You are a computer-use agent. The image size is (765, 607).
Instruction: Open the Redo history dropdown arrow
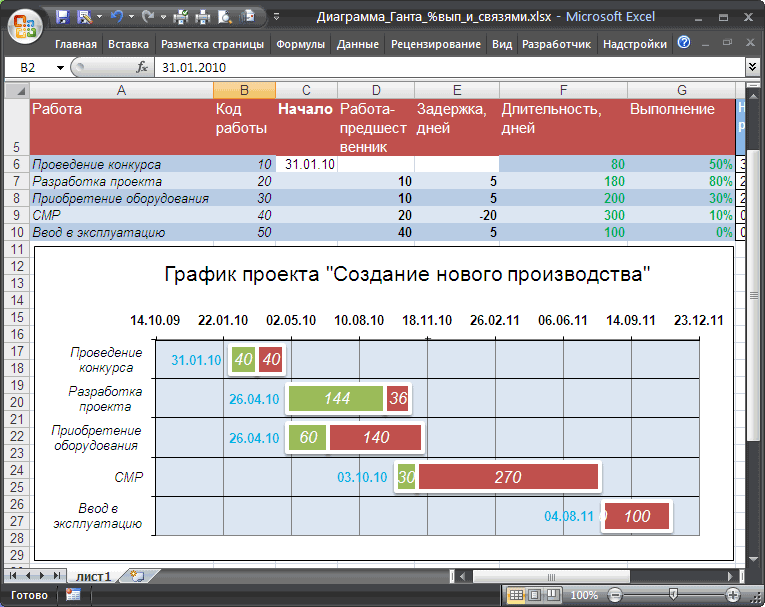click(x=163, y=17)
